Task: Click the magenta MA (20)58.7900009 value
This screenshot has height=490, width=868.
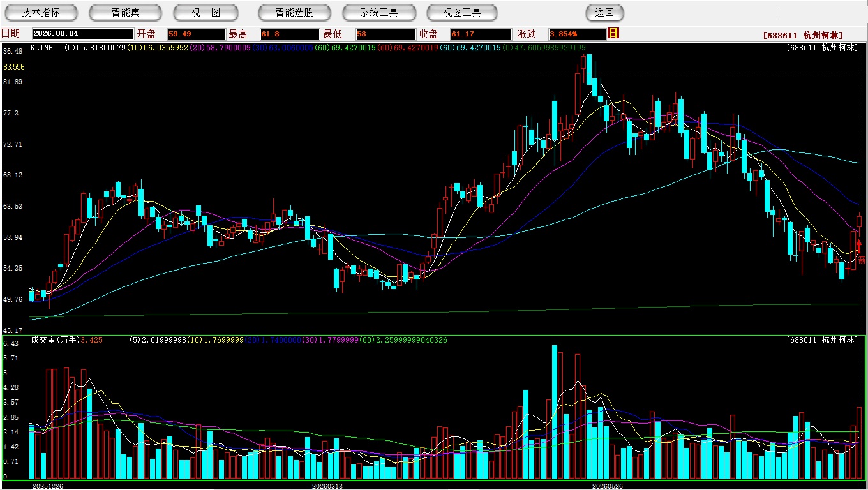Action: coord(220,48)
